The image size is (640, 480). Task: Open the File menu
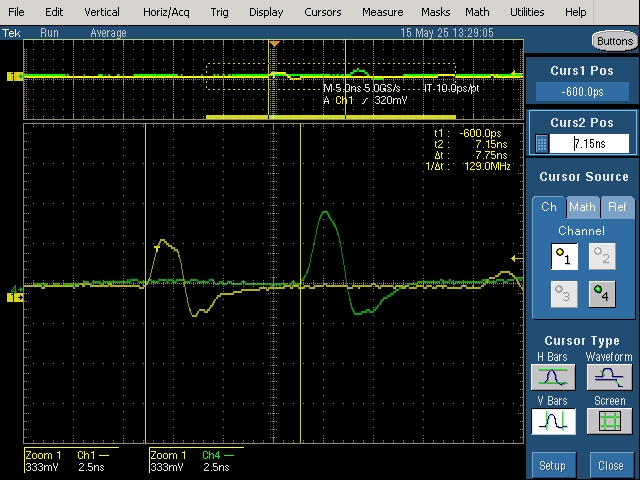[16, 12]
